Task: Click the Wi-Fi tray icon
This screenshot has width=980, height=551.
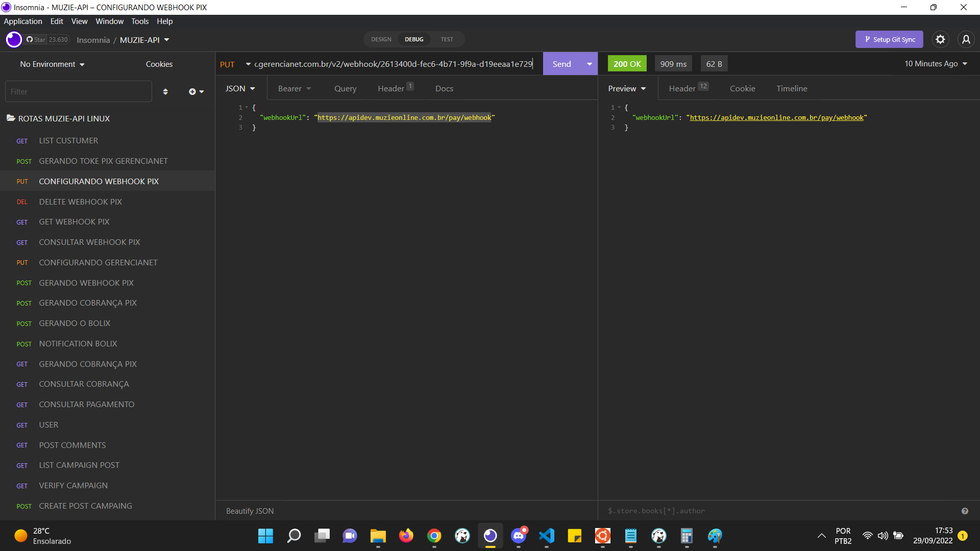Action: click(x=867, y=536)
